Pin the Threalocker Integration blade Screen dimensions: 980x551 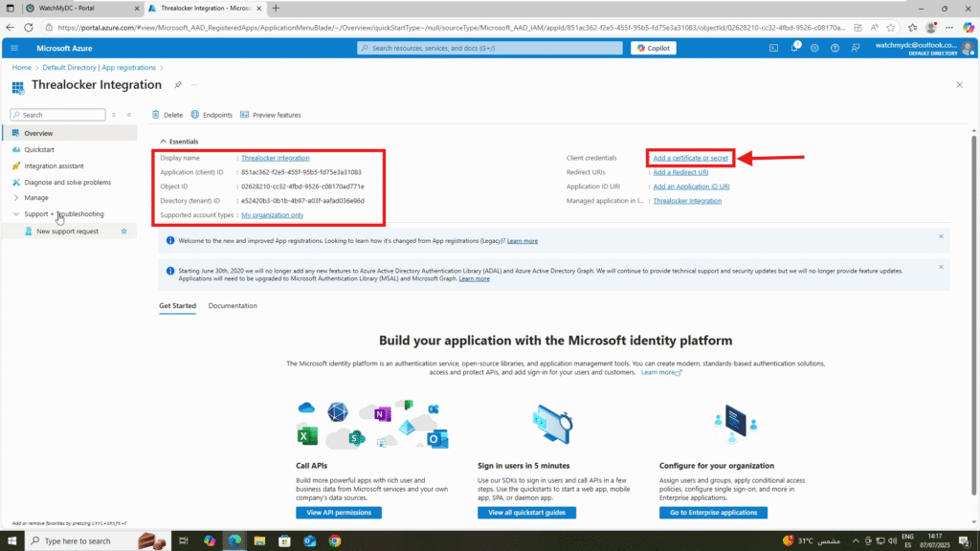(x=178, y=85)
